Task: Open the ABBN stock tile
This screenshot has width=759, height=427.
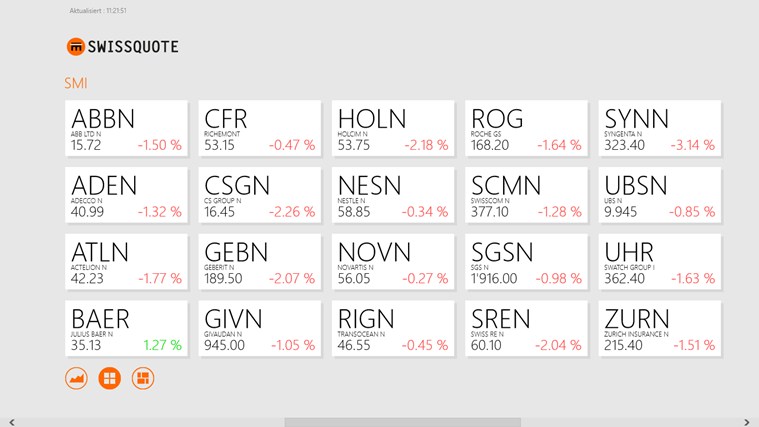Action: click(126, 128)
